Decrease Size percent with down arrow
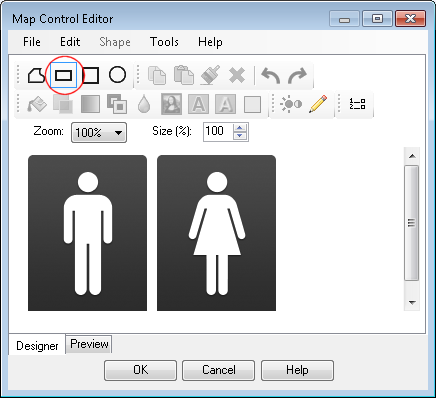Viewport: 436px width, 398px height. click(x=240, y=136)
